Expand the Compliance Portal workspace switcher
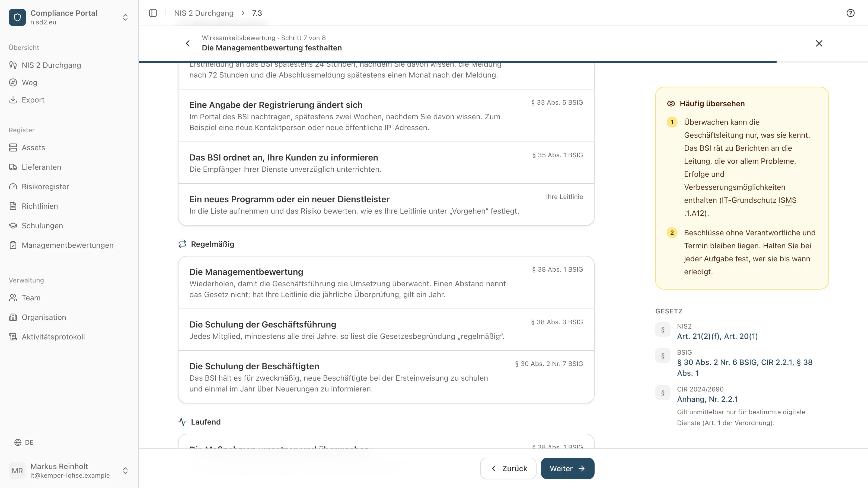This screenshot has height=488, width=868. click(x=125, y=17)
